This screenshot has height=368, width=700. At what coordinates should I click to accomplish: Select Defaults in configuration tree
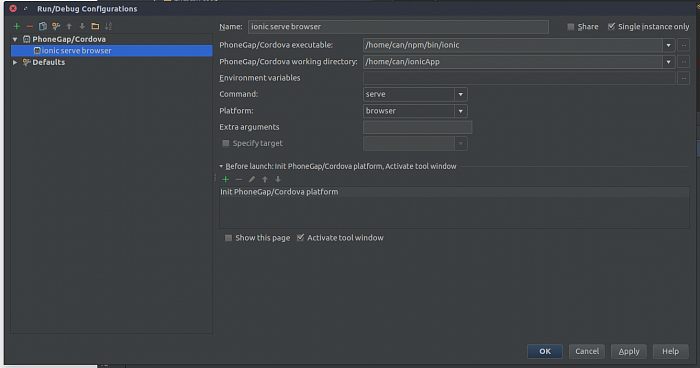tap(48, 62)
